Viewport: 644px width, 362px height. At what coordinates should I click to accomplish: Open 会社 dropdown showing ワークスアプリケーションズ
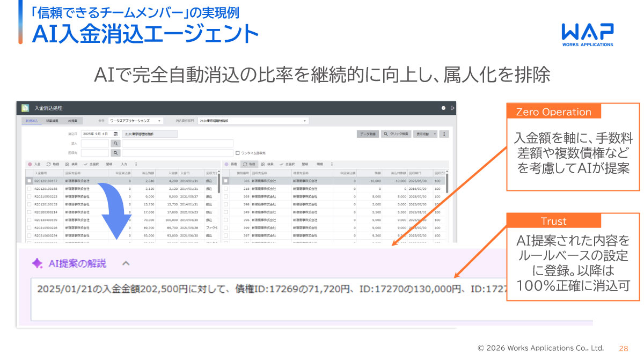coord(136,121)
